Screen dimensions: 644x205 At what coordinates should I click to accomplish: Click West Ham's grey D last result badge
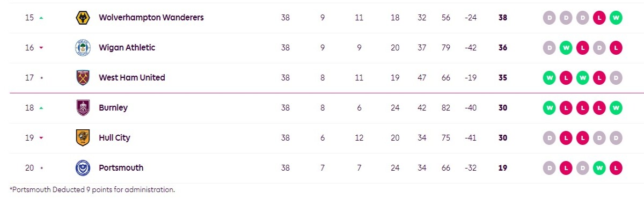tap(616, 78)
